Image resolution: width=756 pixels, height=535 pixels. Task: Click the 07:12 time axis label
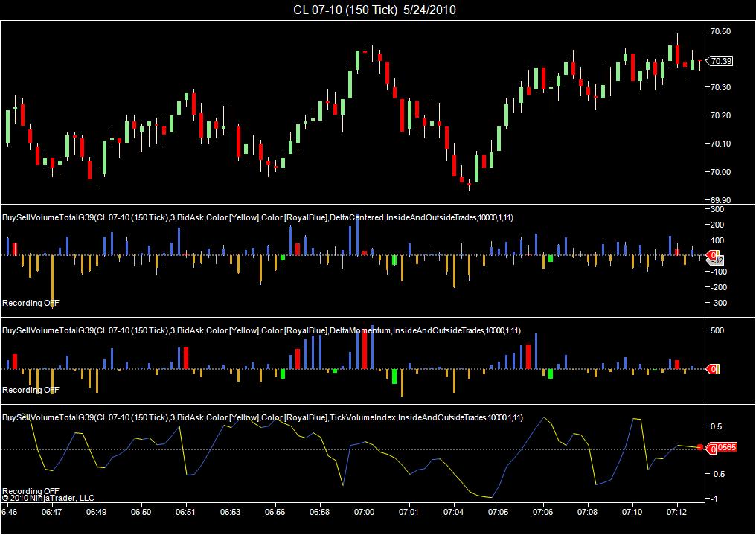pyautogui.click(x=677, y=512)
